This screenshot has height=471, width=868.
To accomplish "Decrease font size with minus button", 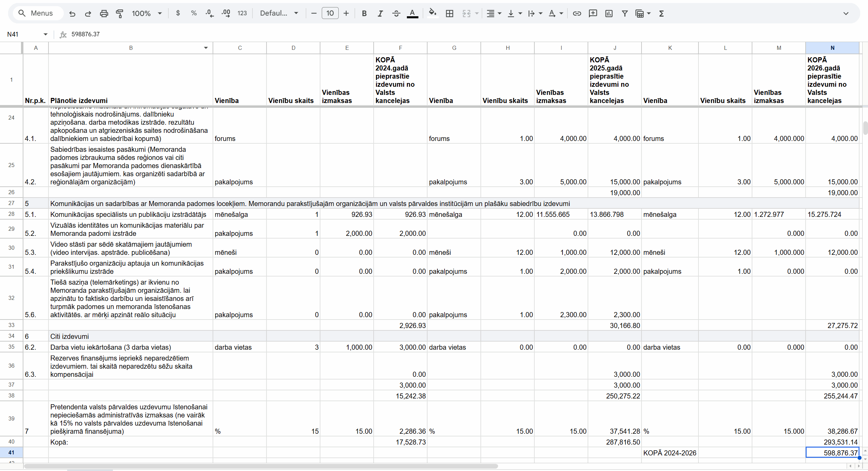I will (314, 13).
